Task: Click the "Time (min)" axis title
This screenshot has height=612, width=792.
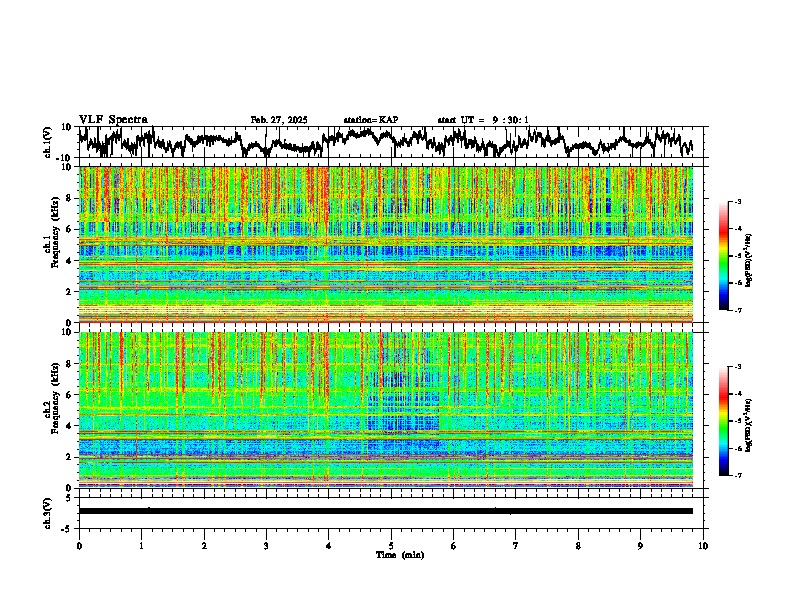Action: [x=400, y=555]
